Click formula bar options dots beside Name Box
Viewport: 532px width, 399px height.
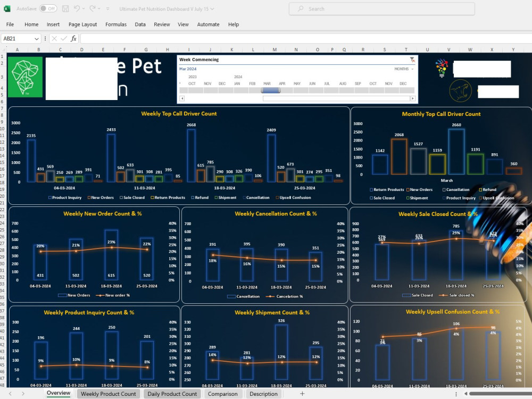[45, 39]
